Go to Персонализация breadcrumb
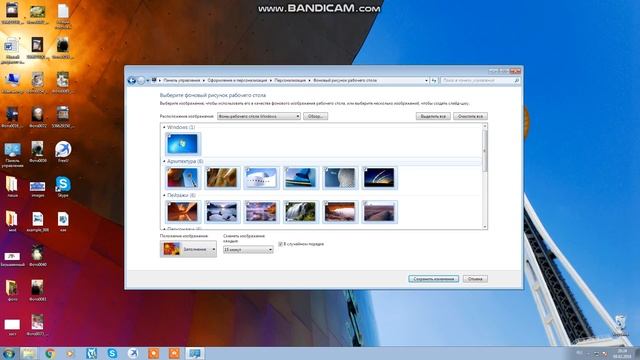This screenshot has height=360, width=640. point(290,81)
